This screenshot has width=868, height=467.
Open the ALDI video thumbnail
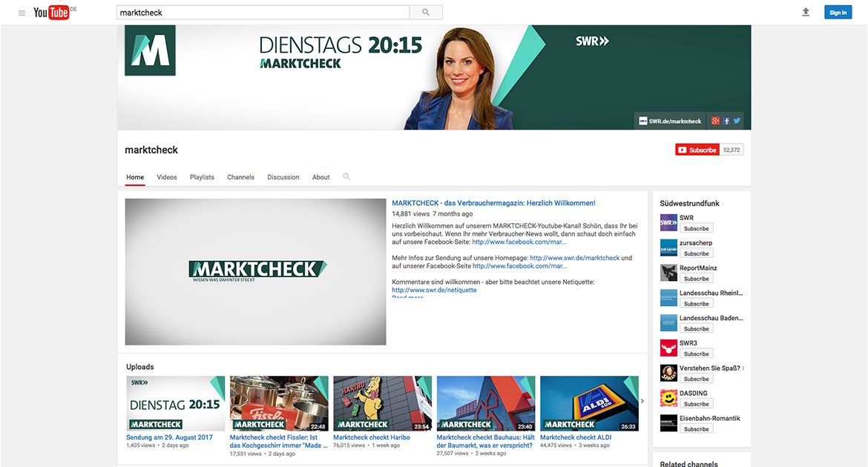590,403
